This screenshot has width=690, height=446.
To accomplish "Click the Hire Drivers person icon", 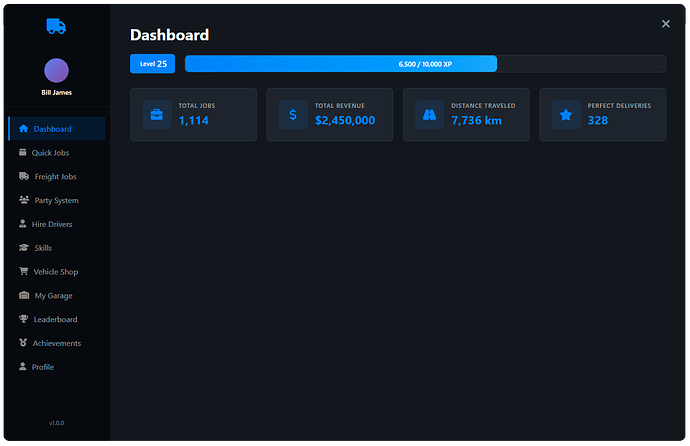I will (x=22, y=223).
